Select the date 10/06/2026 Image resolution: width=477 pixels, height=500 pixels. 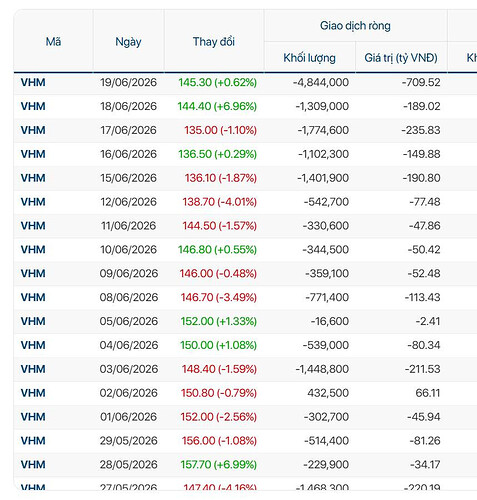pos(128,250)
